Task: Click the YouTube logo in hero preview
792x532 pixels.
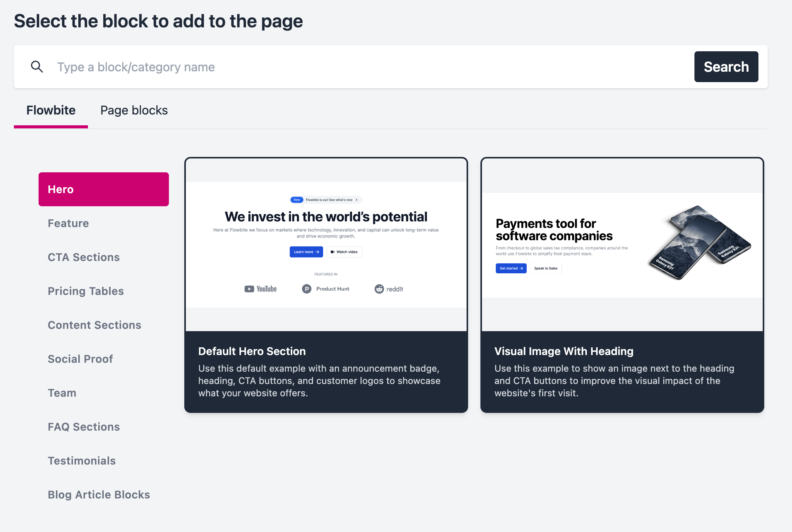Action: (260, 289)
